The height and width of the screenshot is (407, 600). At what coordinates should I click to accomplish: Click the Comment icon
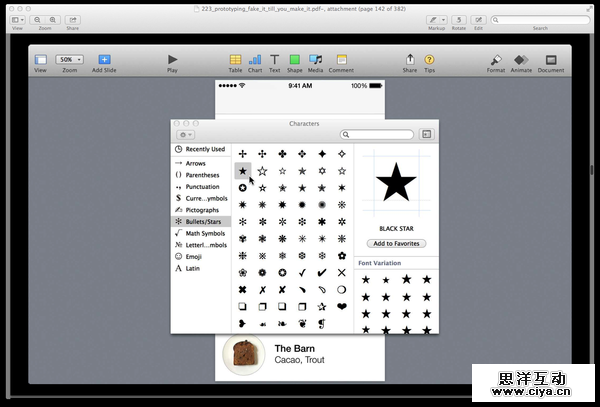(x=341, y=61)
